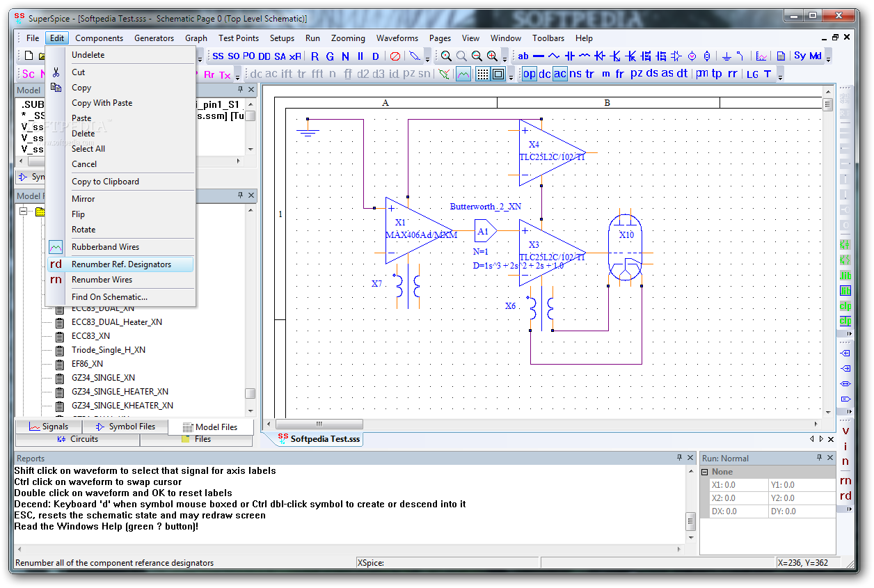
Task: Click the X1 MAX406Ad op-amp symbol
Action: [420, 230]
